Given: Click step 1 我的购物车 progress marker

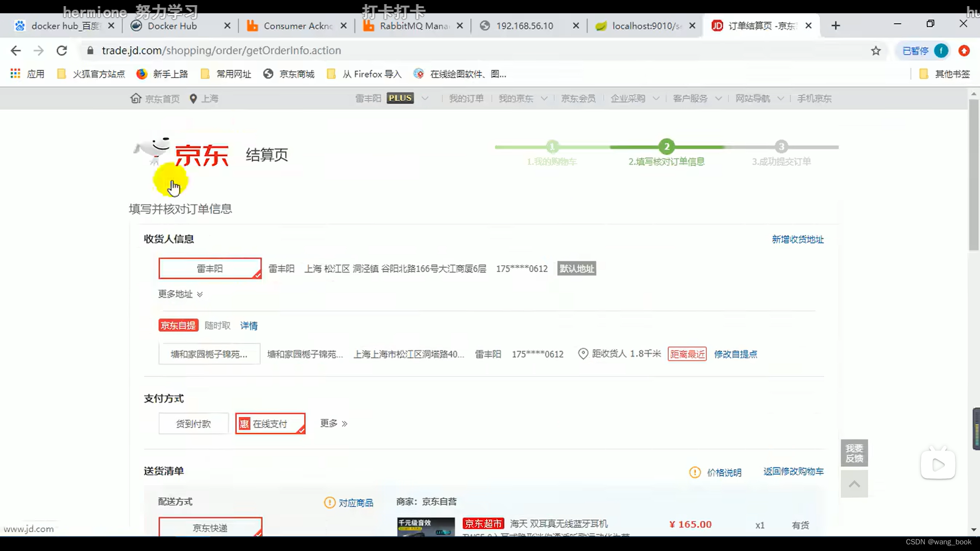Looking at the screenshot, I should pos(552,146).
